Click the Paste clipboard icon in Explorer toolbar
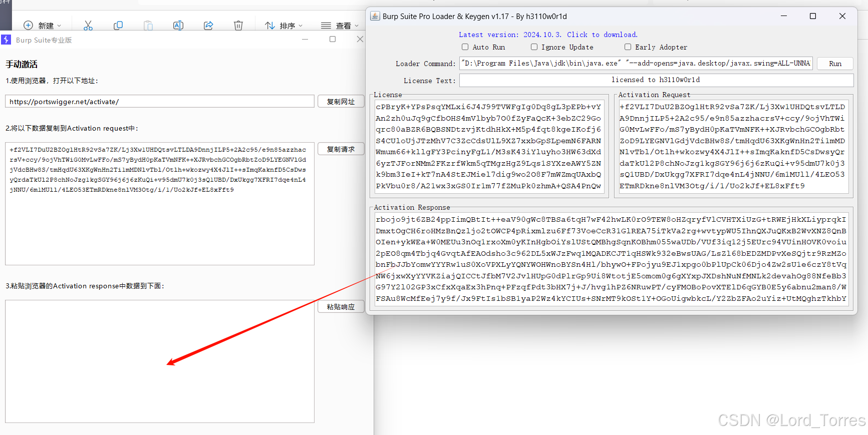 coord(148,26)
